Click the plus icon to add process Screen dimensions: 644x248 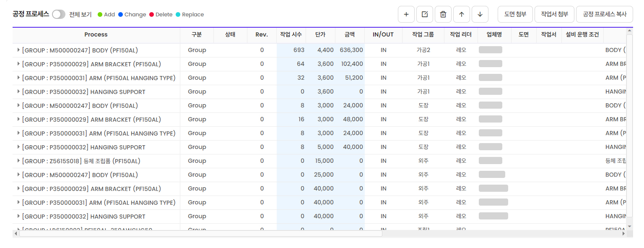click(406, 14)
